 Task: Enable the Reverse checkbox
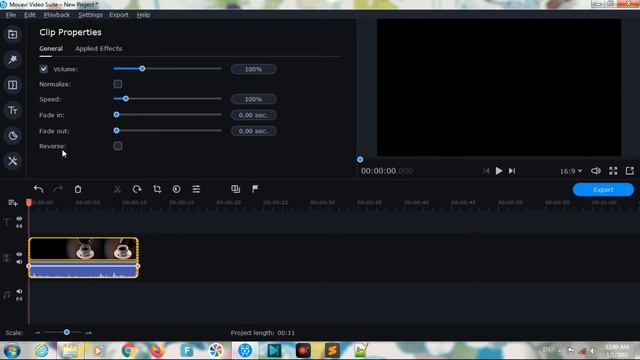[x=118, y=146]
